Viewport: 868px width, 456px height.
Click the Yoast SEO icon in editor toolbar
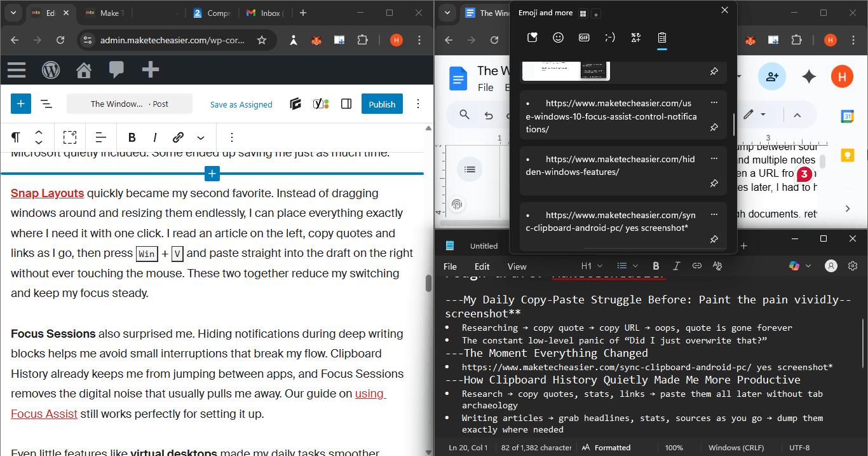321,104
